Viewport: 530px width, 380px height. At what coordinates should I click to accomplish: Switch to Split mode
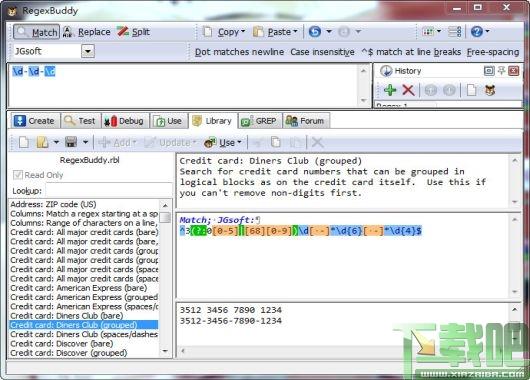[x=134, y=32]
